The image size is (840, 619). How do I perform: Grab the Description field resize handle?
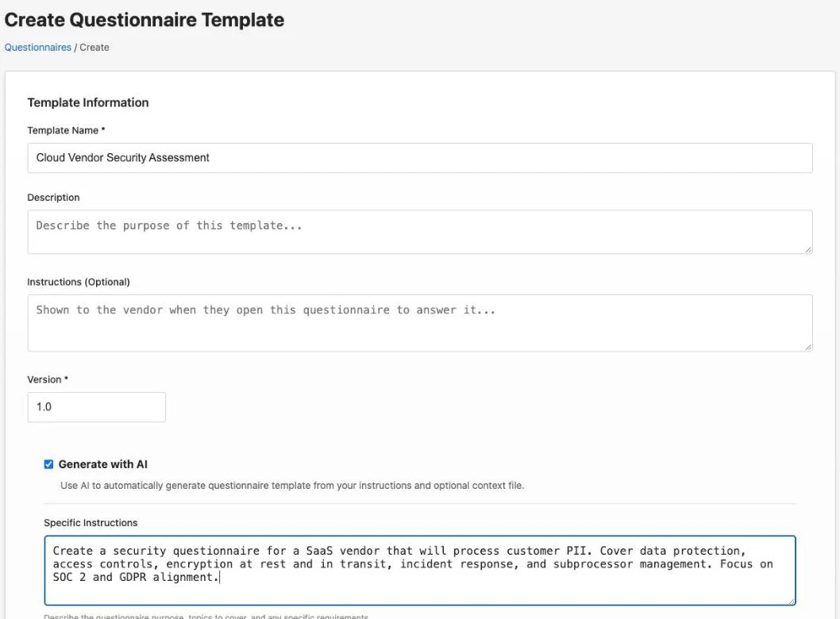pyautogui.click(x=808, y=249)
